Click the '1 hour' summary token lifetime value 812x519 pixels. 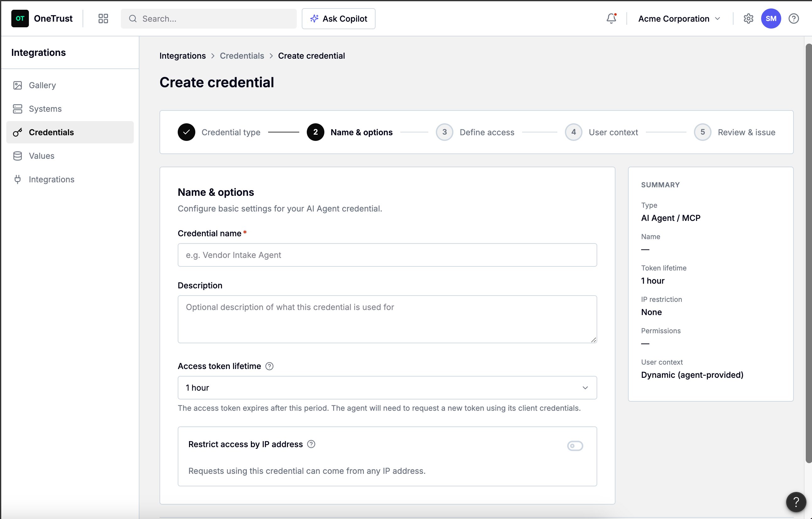(x=653, y=281)
